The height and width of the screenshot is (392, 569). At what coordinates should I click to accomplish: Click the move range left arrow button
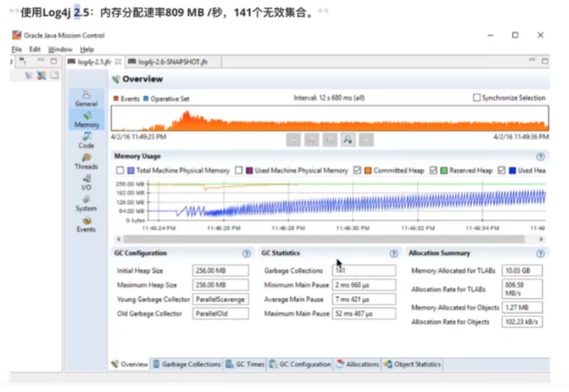pyautogui.click(x=293, y=140)
